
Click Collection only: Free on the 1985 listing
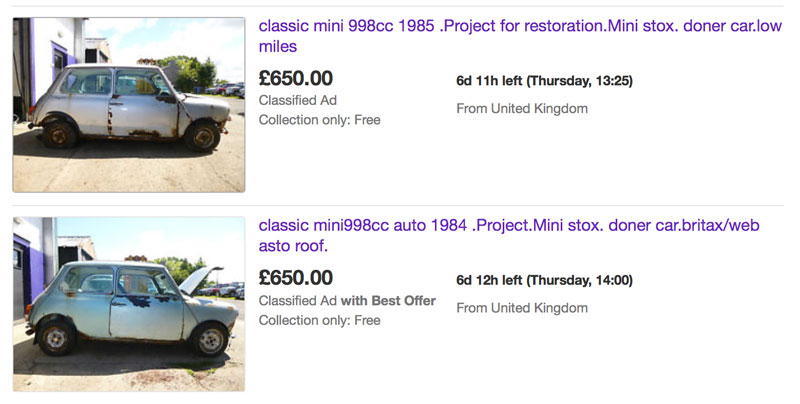(x=319, y=120)
